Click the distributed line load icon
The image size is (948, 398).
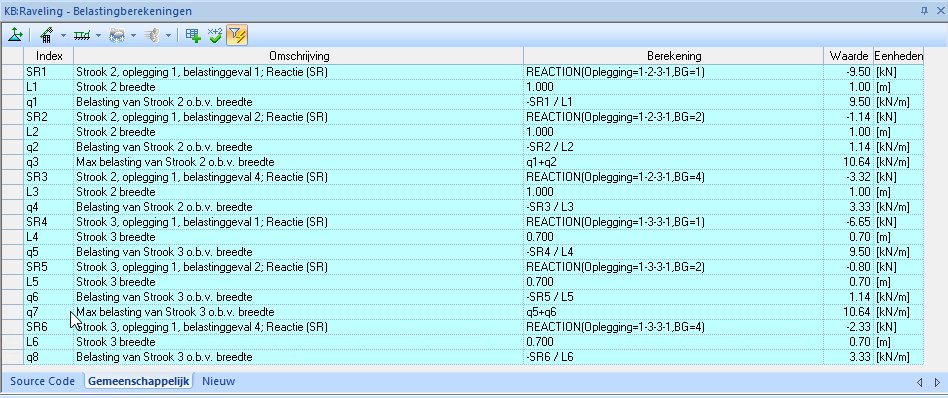coord(82,35)
